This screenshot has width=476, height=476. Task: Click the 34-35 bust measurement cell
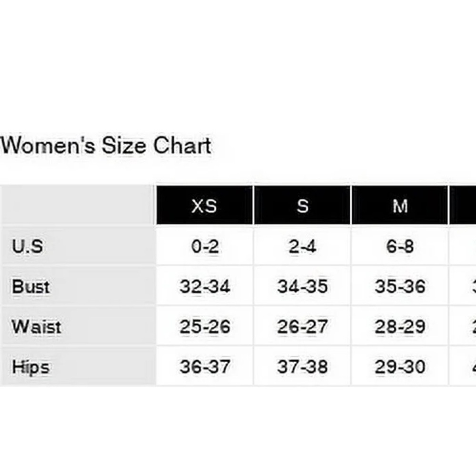[302, 287]
